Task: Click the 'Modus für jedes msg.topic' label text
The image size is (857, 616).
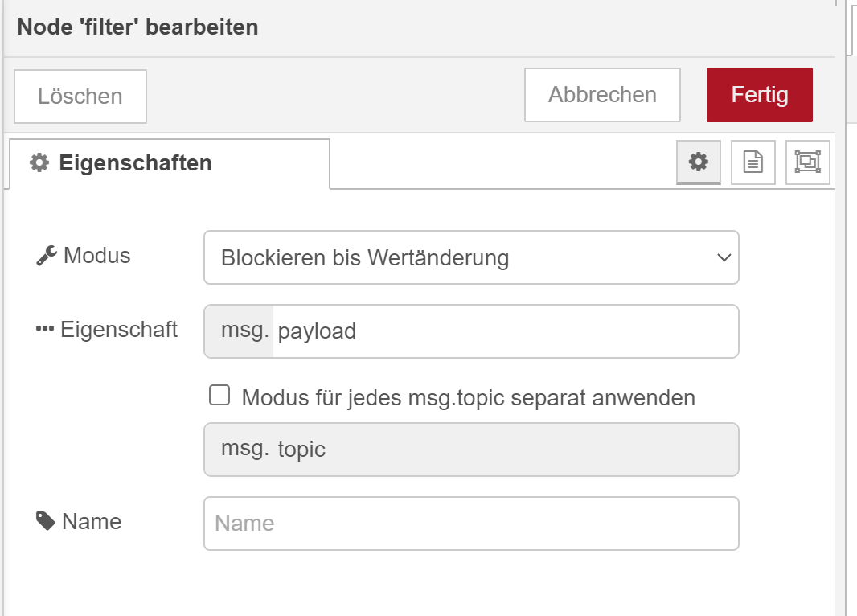Action: 468,397
